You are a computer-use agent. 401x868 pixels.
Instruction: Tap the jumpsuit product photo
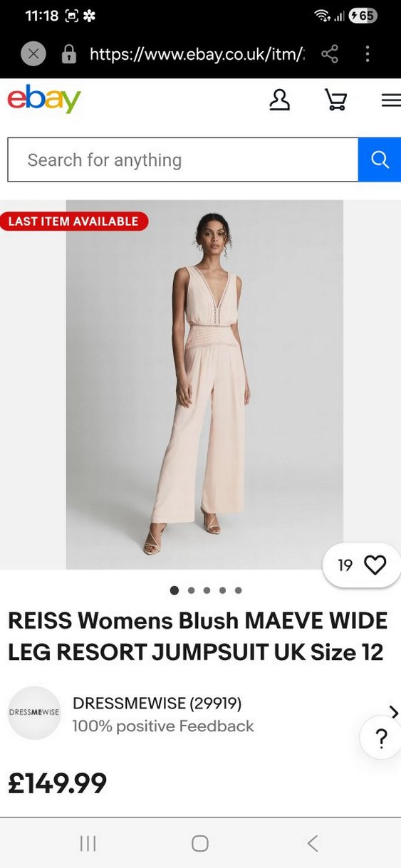pos(204,385)
